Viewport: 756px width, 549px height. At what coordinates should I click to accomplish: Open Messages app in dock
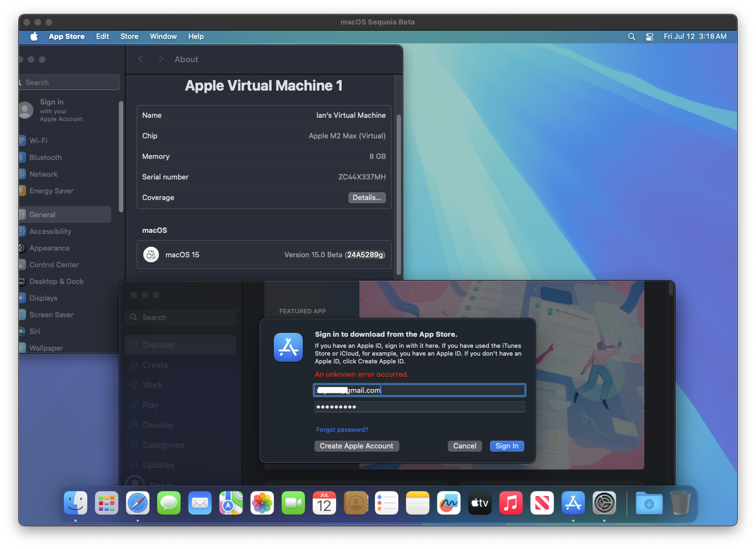[x=169, y=503]
